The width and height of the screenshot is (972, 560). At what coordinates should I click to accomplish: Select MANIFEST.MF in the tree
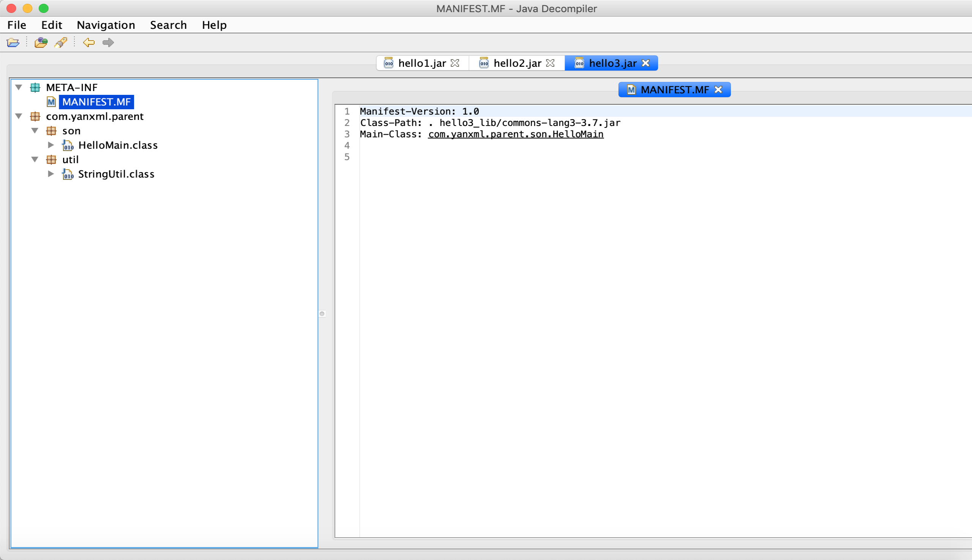point(96,102)
